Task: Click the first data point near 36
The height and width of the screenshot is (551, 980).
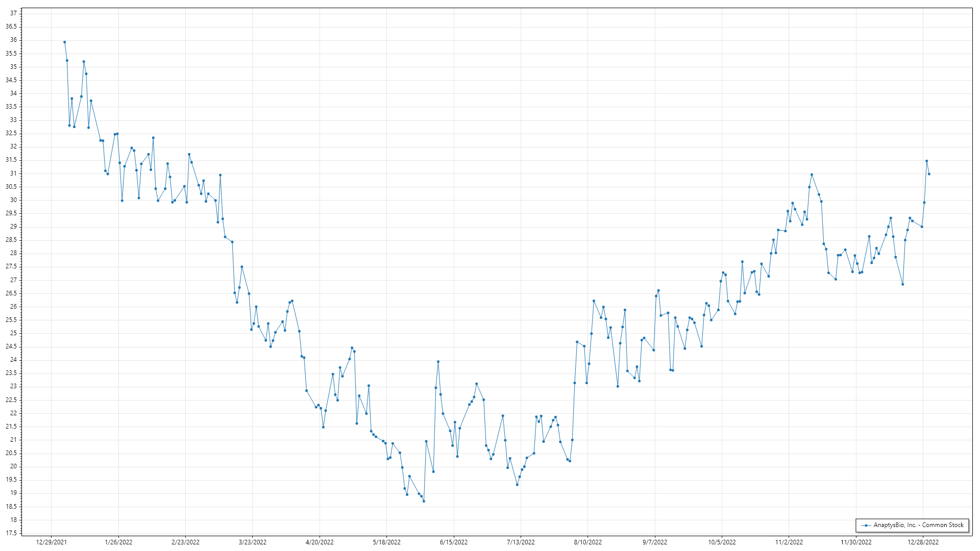Action: [64, 42]
